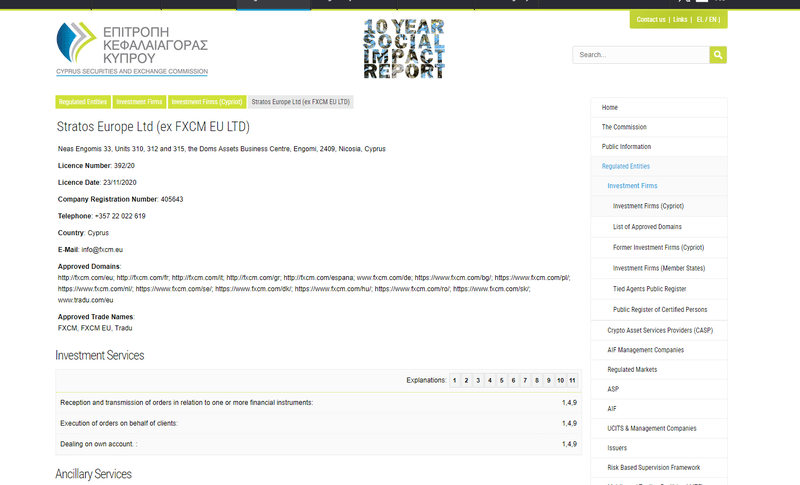
Task: Select explanation number 5 button
Action: 501,381
